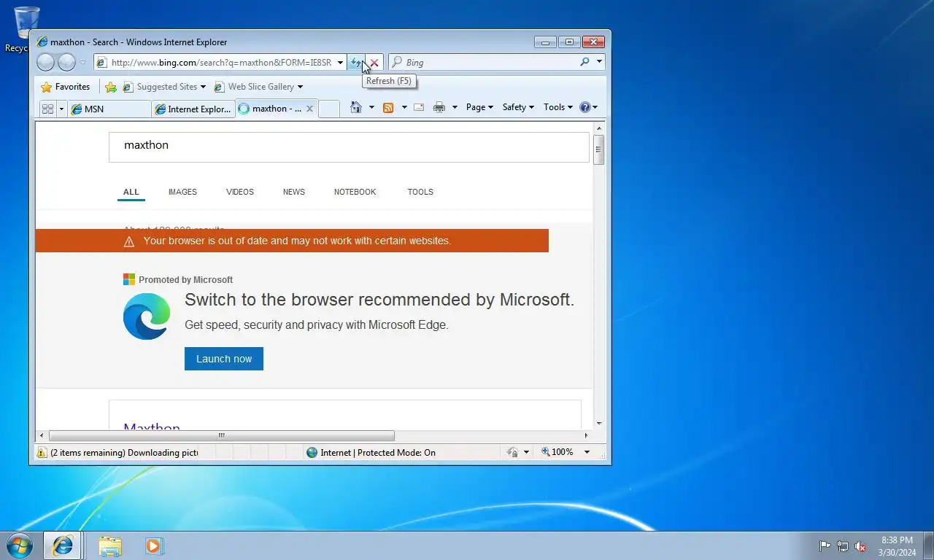Image resolution: width=934 pixels, height=560 pixels.
Task: Click the Help question mark icon
Action: (584, 107)
